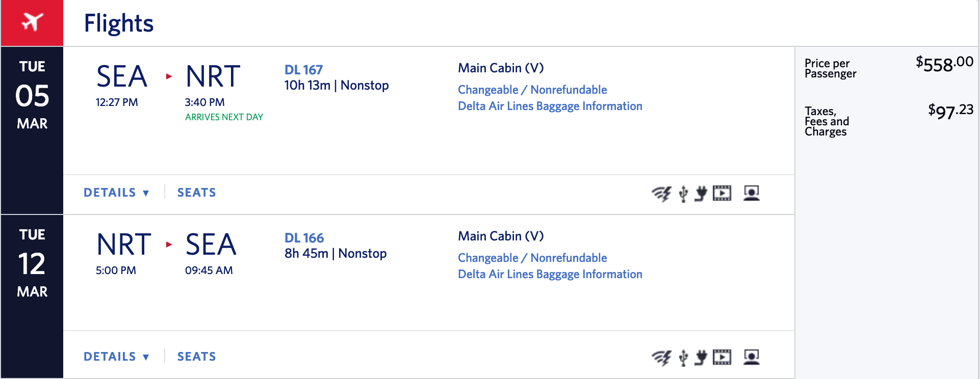Click the in-flight video icon for DL 167
980x379 pixels.
pyautogui.click(x=721, y=193)
